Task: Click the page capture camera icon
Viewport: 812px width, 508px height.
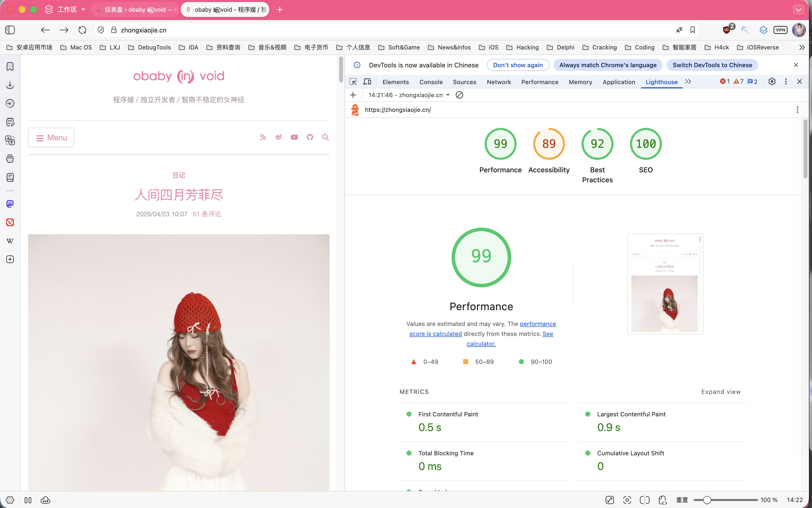Action: pyautogui.click(x=627, y=500)
